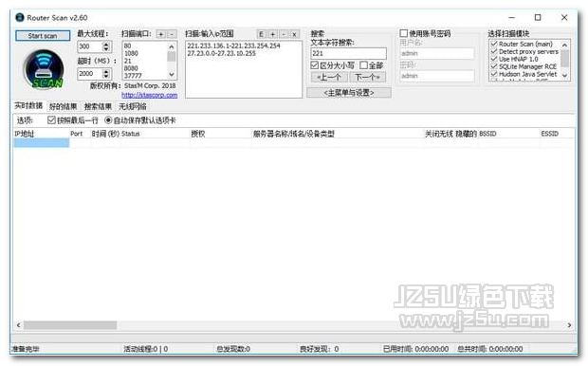Click the 下一个 next search button

click(368, 77)
